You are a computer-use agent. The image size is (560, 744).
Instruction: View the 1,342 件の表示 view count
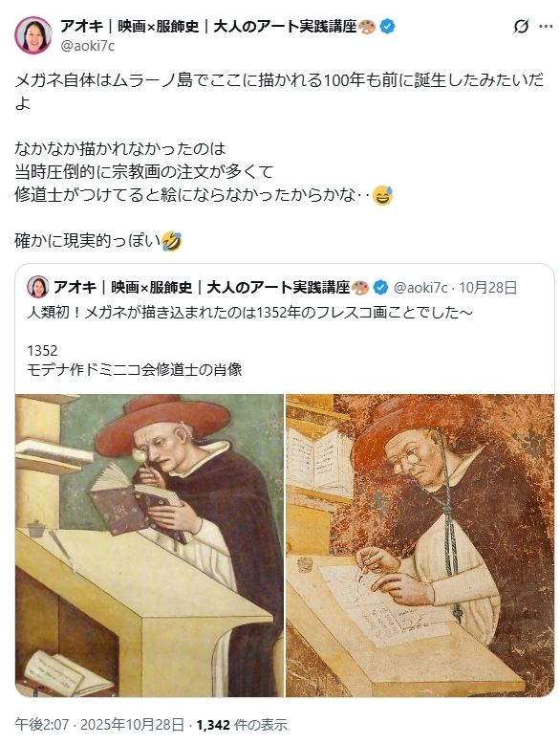click(x=242, y=725)
